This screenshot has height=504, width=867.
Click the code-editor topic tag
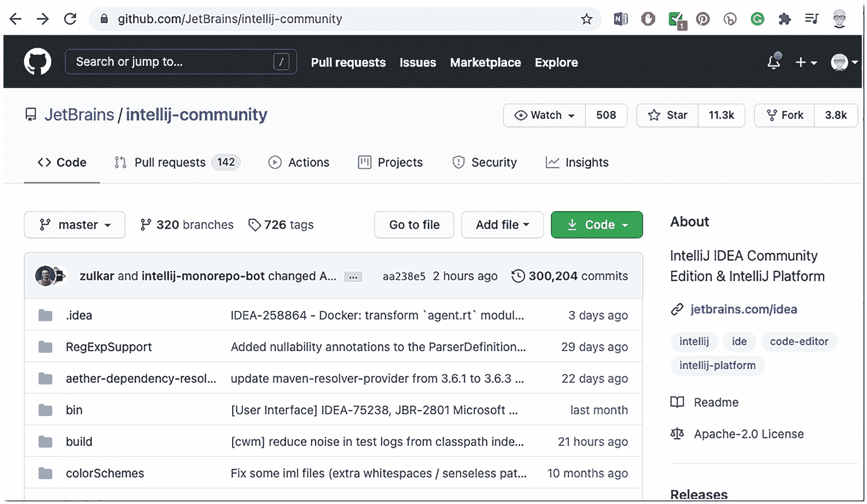(799, 341)
